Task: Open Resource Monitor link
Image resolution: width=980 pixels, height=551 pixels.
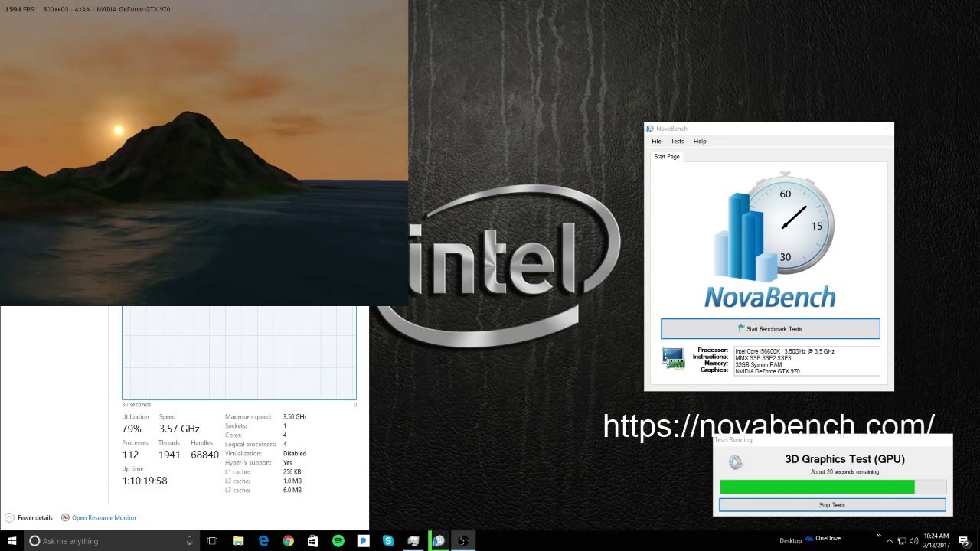Action: tap(104, 517)
